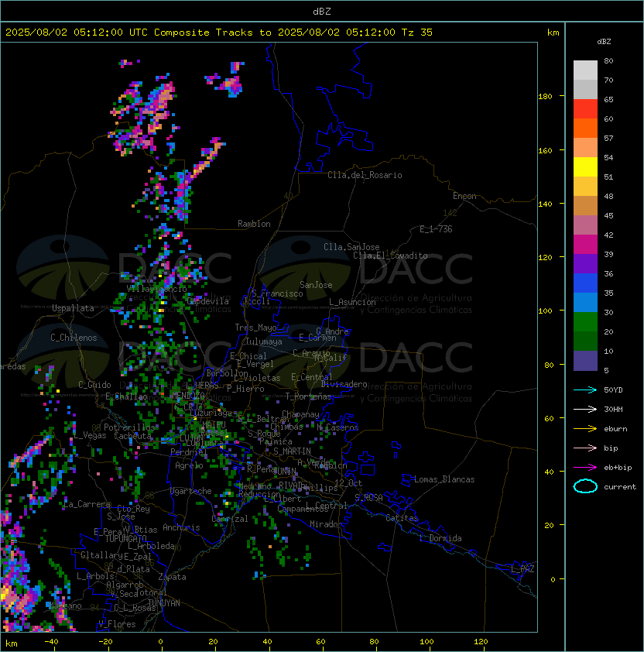Click the 'L_Dormida' place label
The image size is (644, 652).
pyautogui.click(x=440, y=538)
